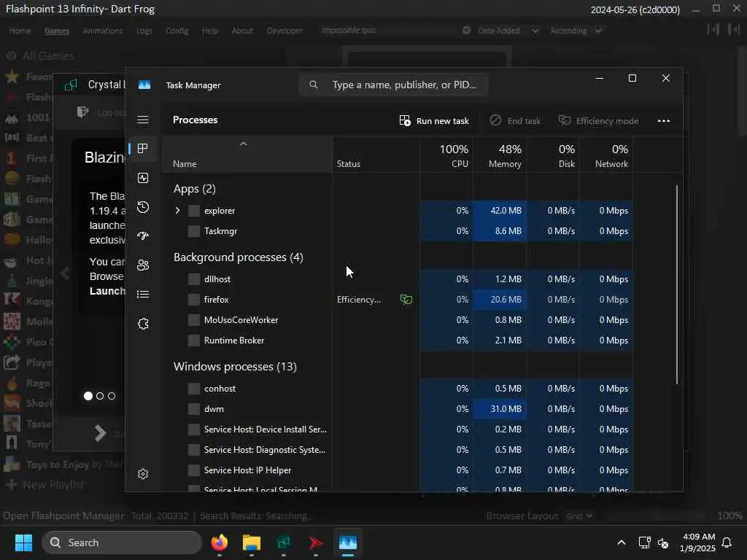Collapse the sort arrow above Name column
The width and height of the screenshot is (747, 560).
point(243,144)
